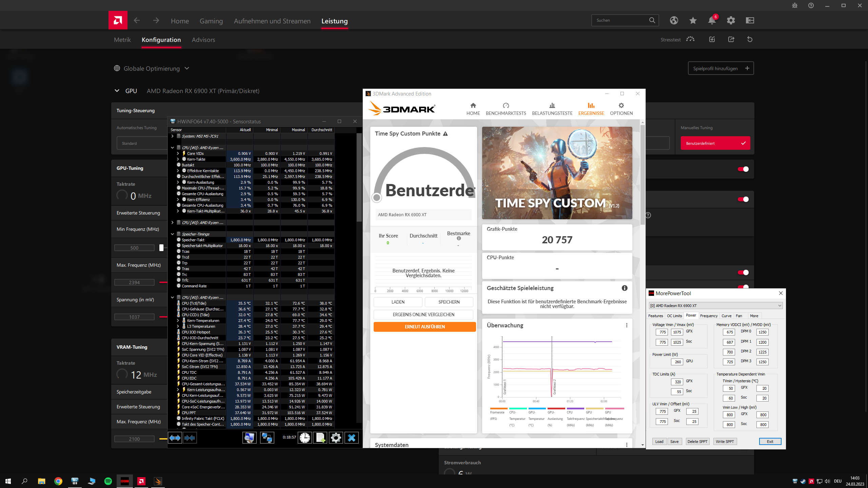868x488 pixels.
Task: Switch to the Metrik tab
Action: pyautogui.click(x=122, y=40)
